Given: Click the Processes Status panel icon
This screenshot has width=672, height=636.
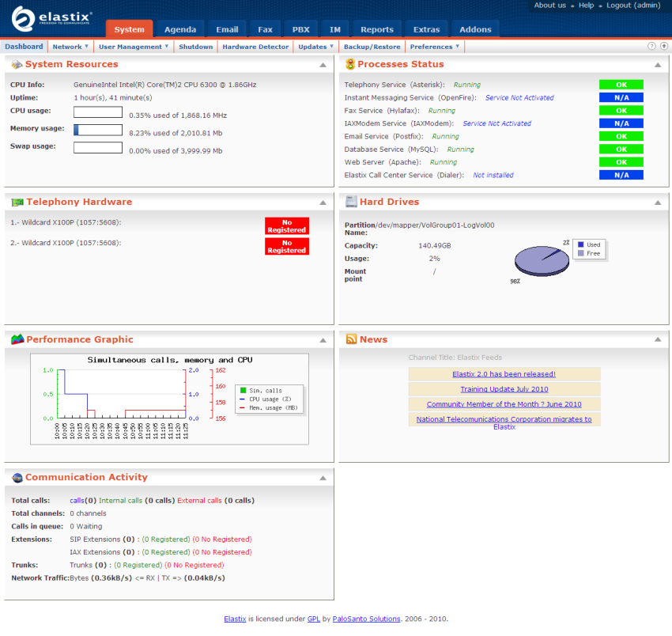Looking at the screenshot, I should [x=350, y=64].
